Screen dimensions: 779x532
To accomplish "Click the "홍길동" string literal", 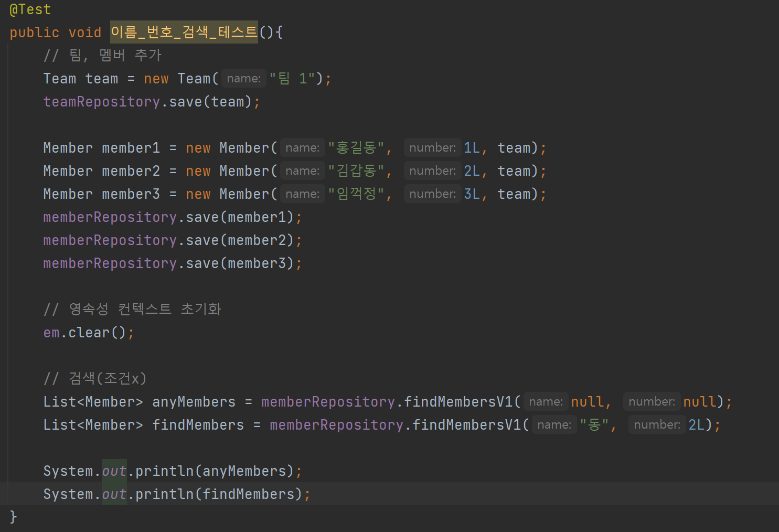I will (356, 148).
